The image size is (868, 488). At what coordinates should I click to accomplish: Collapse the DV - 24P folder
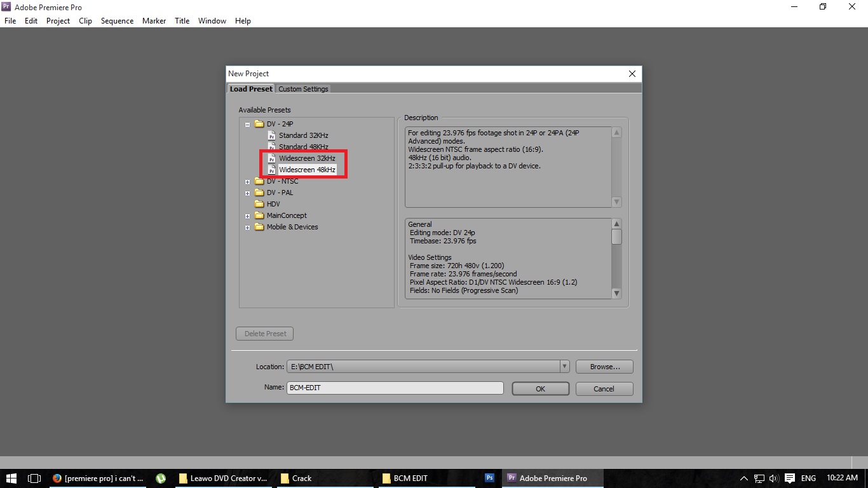click(x=247, y=125)
